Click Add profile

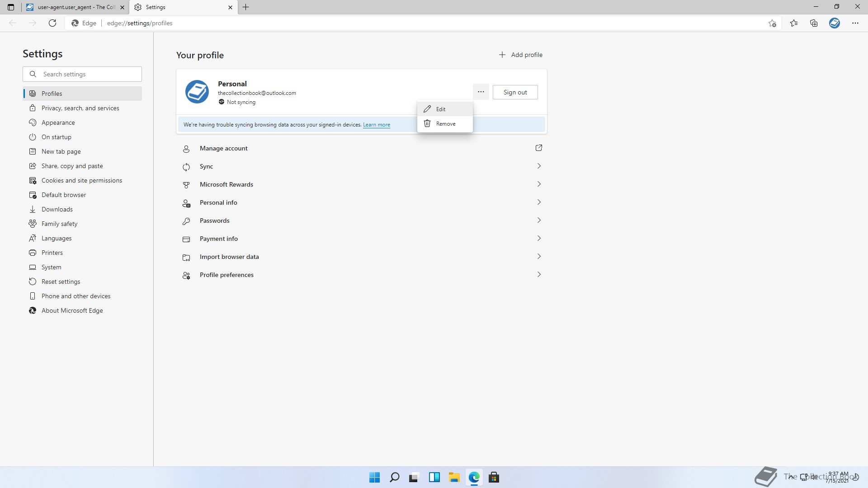click(x=520, y=55)
